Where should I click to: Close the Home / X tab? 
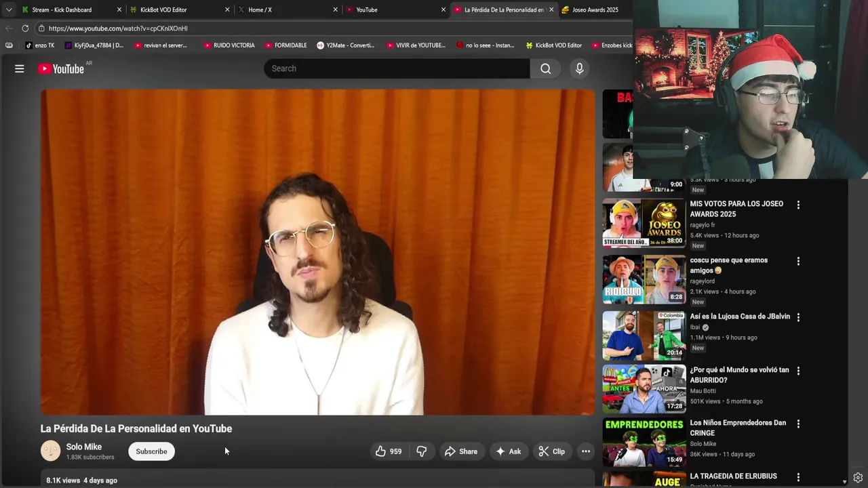click(x=335, y=9)
